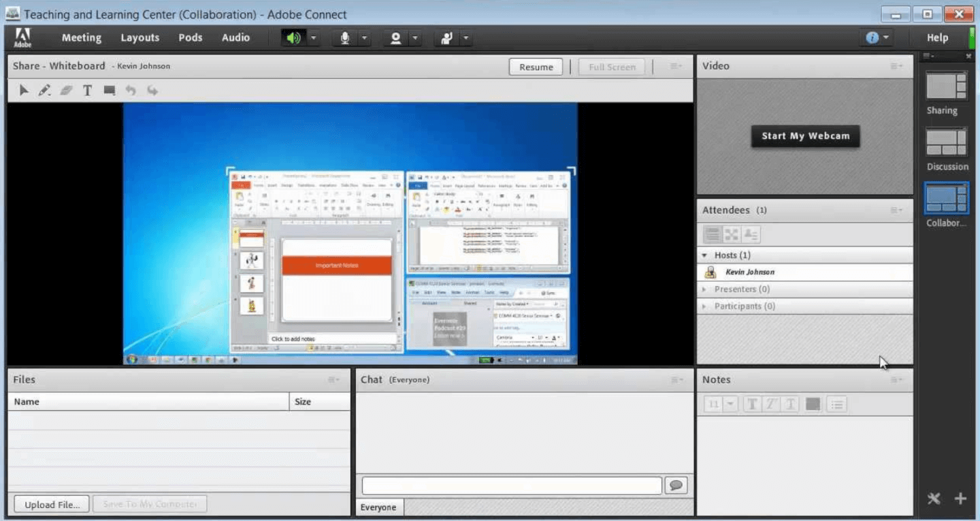Viewport: 980px width, 521px height.
Task: Toggle the raise hand status button
Action: tap(446, 38)
